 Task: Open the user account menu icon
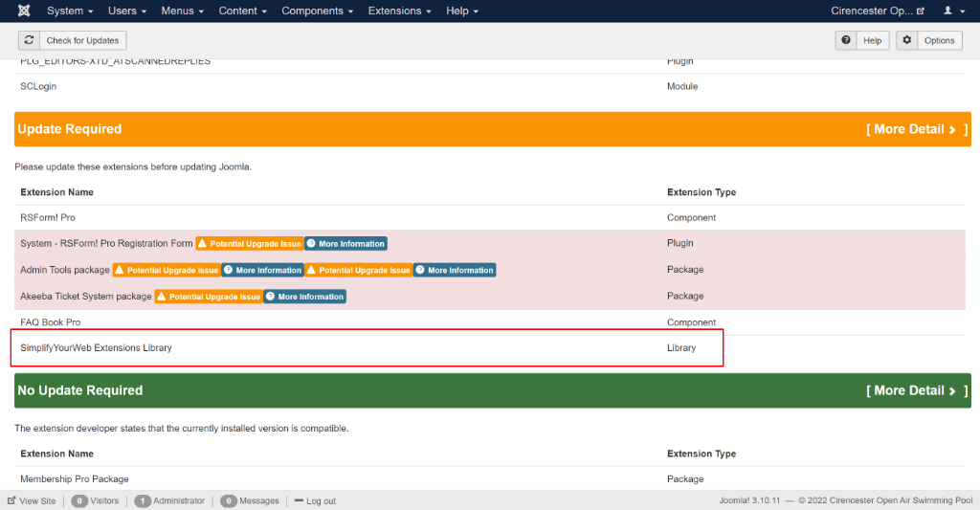[952, 11]
